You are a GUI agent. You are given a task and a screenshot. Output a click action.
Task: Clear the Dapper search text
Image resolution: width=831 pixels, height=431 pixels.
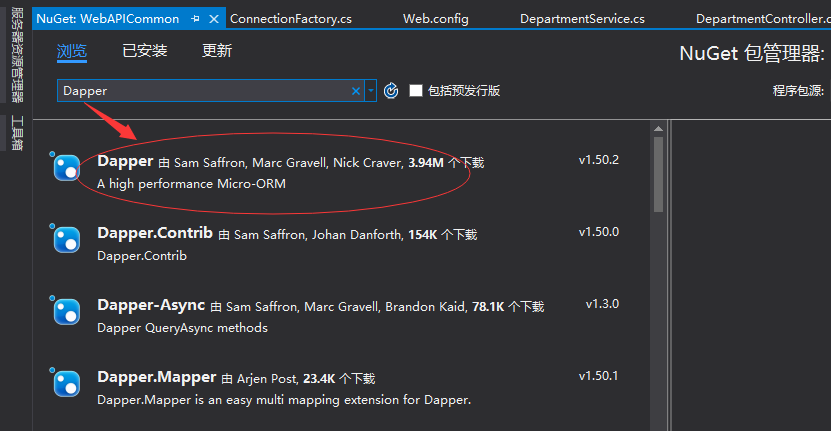pyautogui.click(x=356, y=91)
